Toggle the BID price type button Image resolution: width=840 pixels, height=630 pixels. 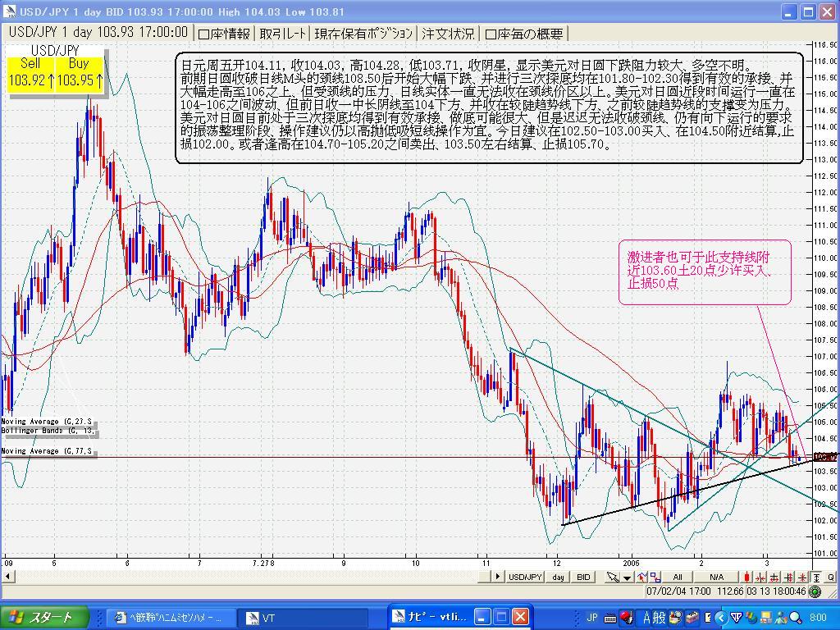pos(583,577)
